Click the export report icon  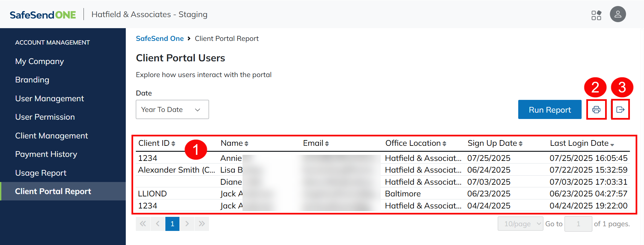pyautogui.click(x=620, y=110)
